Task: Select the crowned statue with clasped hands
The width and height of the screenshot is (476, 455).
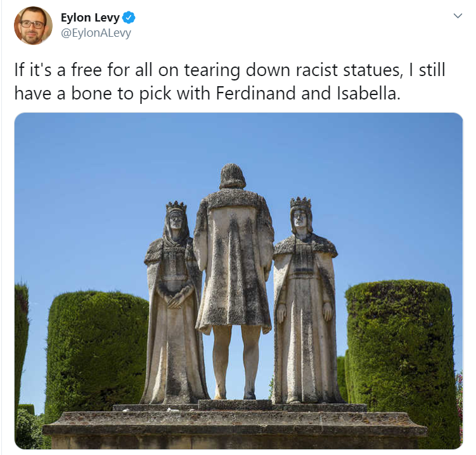Action: (x=174, y=304)
